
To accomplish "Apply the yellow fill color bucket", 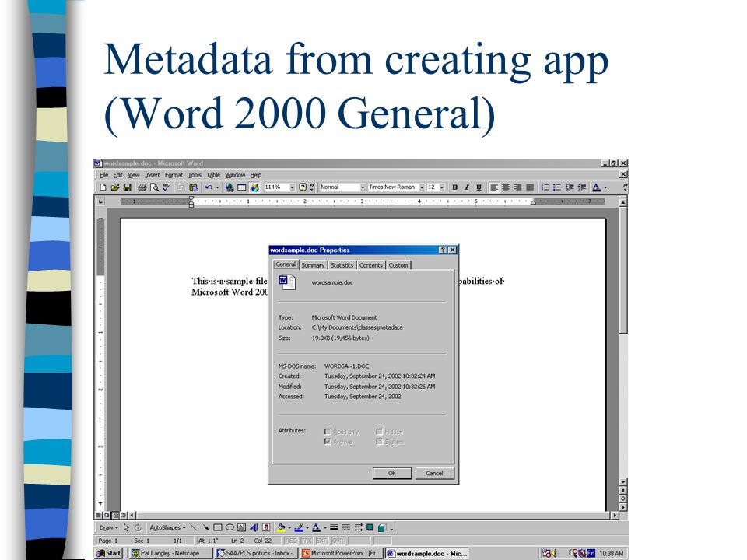I will tap(281, 527).
